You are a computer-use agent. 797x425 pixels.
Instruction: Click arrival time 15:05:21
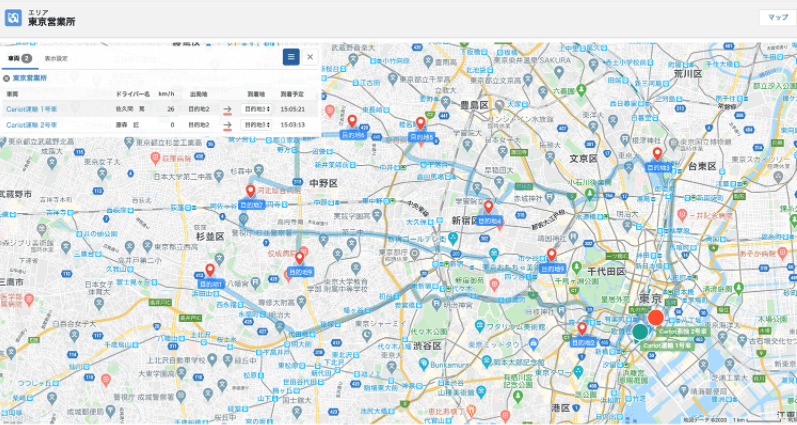293,109
